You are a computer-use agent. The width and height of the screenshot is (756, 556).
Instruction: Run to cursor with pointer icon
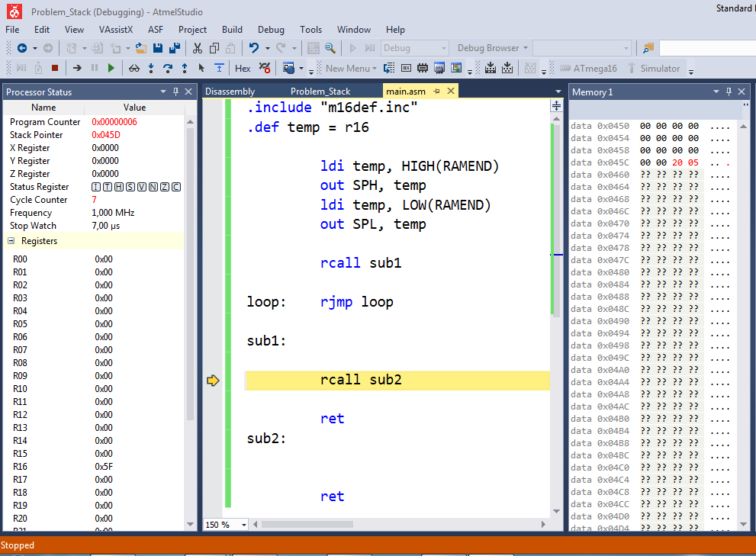click(201, 68)
